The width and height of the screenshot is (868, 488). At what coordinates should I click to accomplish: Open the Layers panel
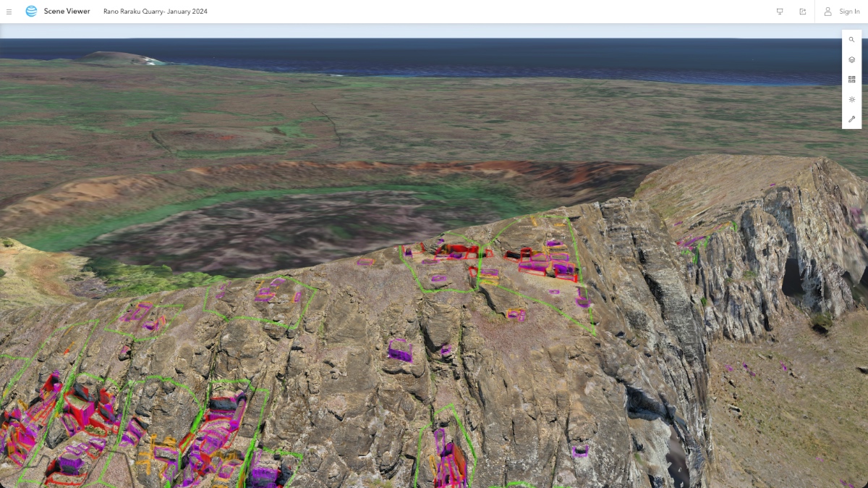[851, 59]
